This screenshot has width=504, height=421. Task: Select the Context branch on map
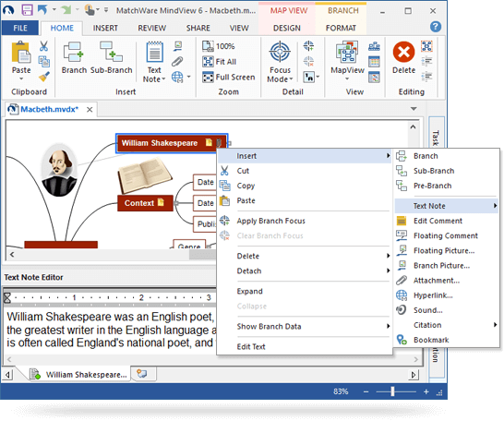tap(145, 203)
